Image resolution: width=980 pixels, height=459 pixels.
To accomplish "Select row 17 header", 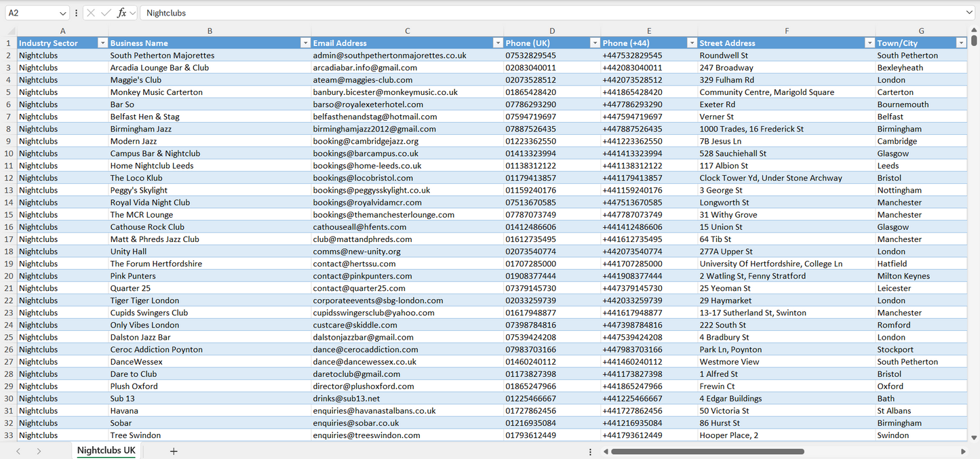I will pyautogui.click(x=8, y=239).
